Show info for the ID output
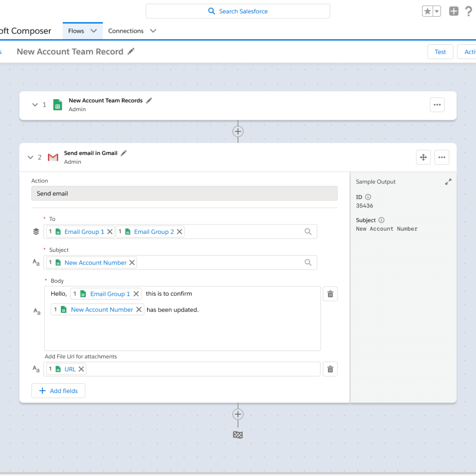The width and height of the screenshot is (476, 476). (368, 197)
